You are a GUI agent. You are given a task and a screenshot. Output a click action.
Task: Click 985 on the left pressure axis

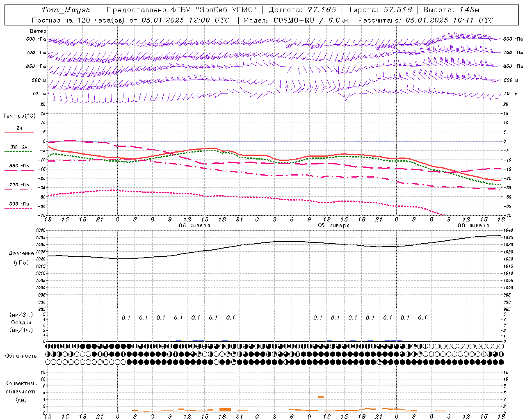(x=41, y=309)
